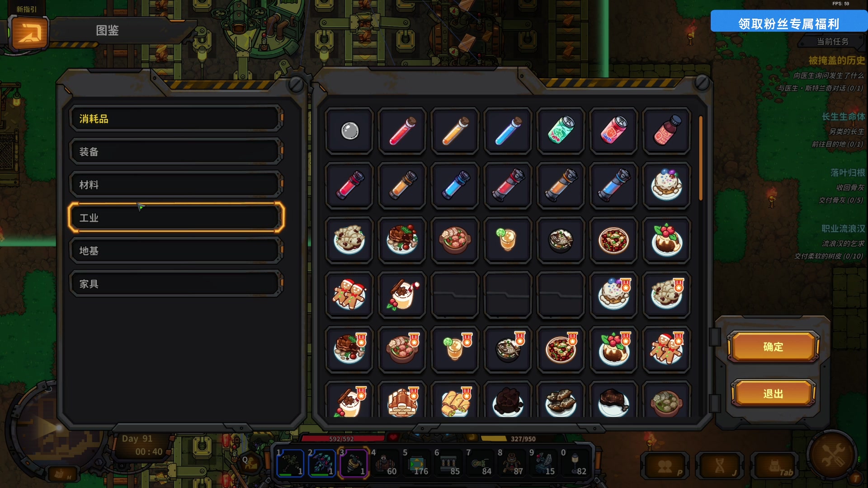The width and height of the screenshot is (868, 488).
Task: Select the lime cocktail drink item
Action: click(508, 240)
